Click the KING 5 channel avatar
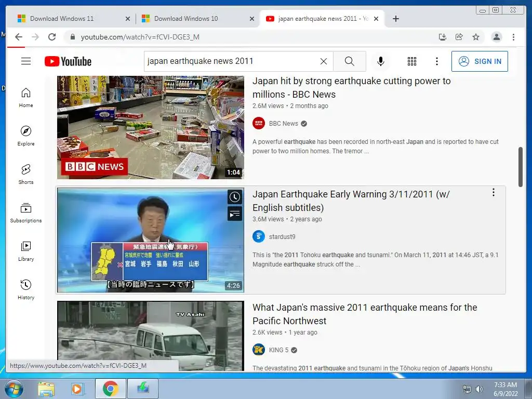This screenshot has width=532, height=399. point(259,350)
